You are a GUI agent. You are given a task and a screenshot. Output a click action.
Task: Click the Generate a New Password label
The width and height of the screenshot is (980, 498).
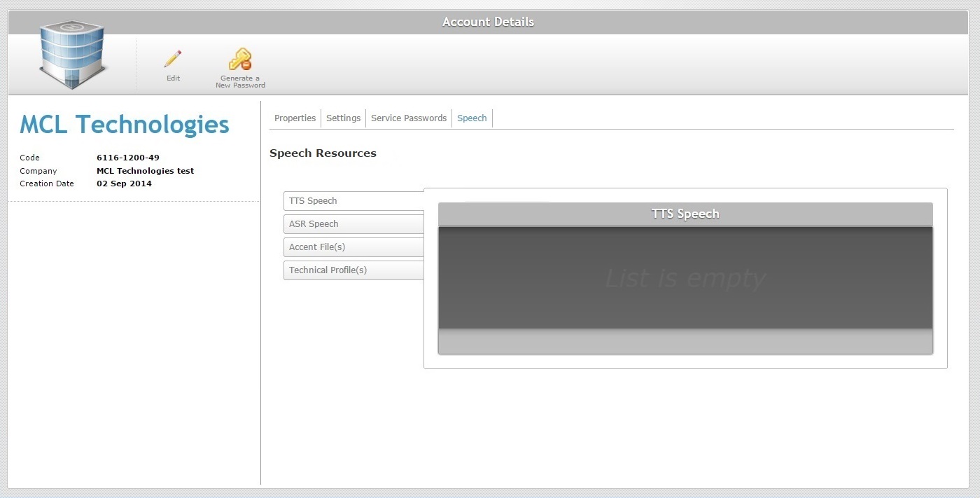pyautogui.click(x=240, y=82)
